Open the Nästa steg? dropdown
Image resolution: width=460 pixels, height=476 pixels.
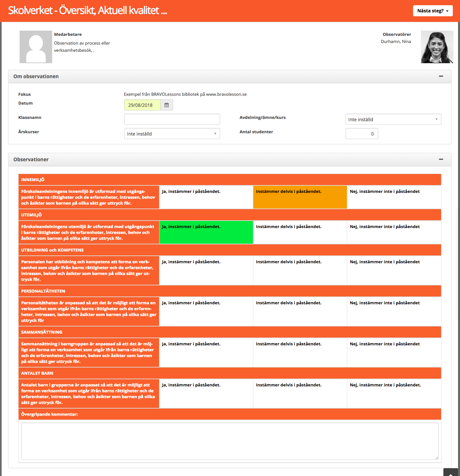(433, 11)
